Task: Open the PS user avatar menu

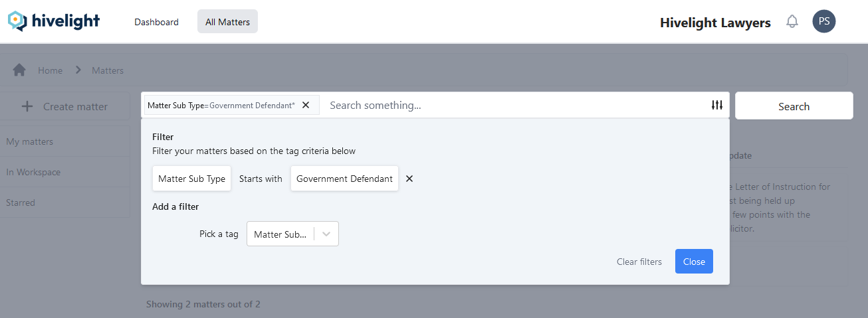Action: [x=823, y=21]
